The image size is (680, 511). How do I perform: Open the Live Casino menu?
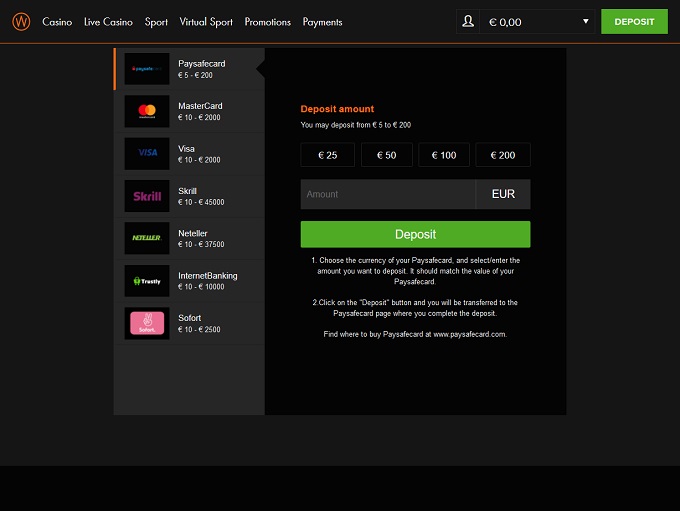click(108, 22)
